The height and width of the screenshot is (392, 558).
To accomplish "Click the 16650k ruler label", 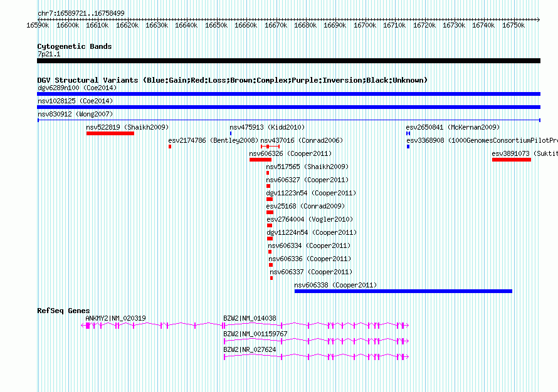I will (x=216, y=25).
